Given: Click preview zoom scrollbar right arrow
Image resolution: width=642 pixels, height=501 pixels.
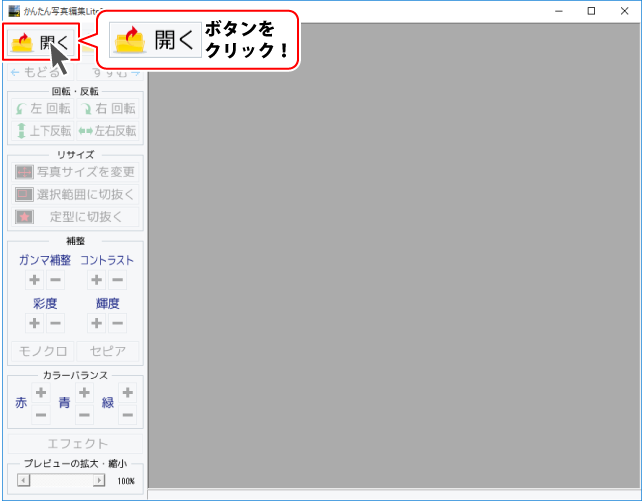Looking at the screenshot, I should tap(99, 480).
